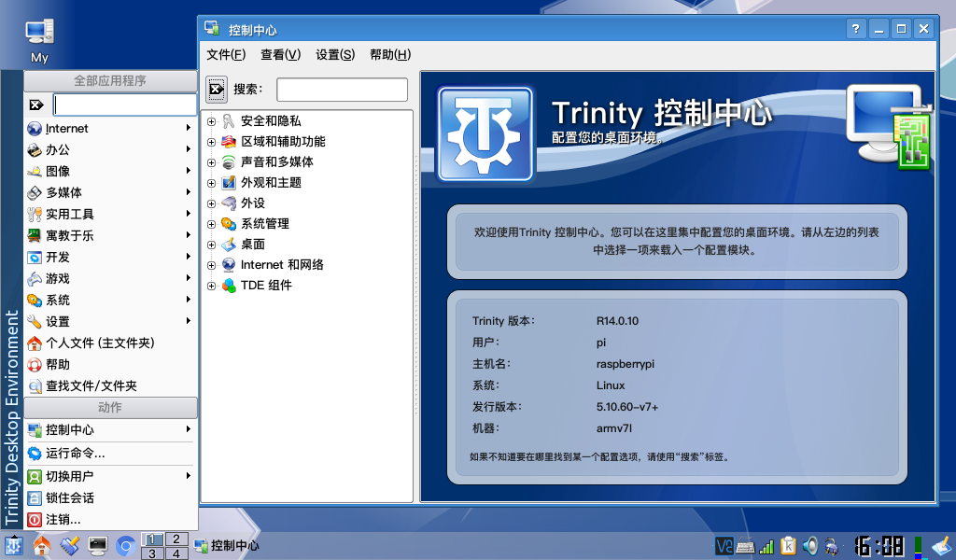
Task: Open the 文件(F) menu
Action: tap(226, 55)
